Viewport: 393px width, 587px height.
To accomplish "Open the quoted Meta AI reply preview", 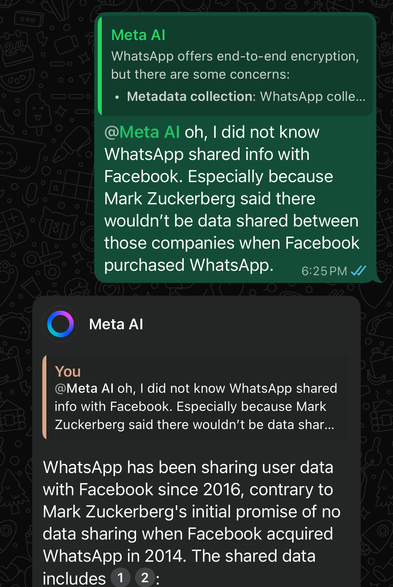I will [x=235, y=66].
